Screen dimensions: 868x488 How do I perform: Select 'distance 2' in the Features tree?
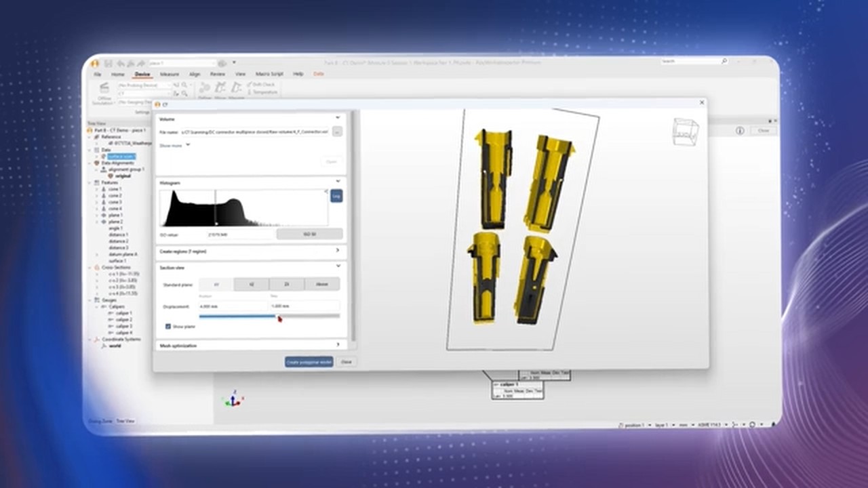click(118, 241)
